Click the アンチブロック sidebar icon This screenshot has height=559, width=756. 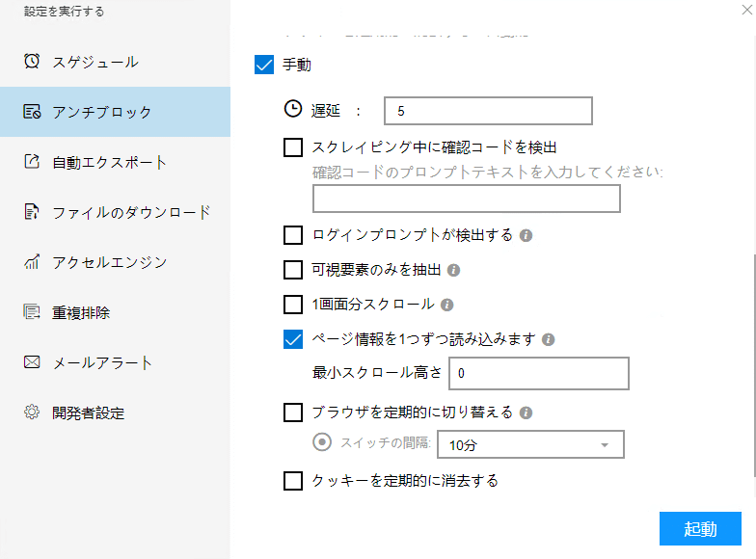pyautogui.click(x=32, y=112)
